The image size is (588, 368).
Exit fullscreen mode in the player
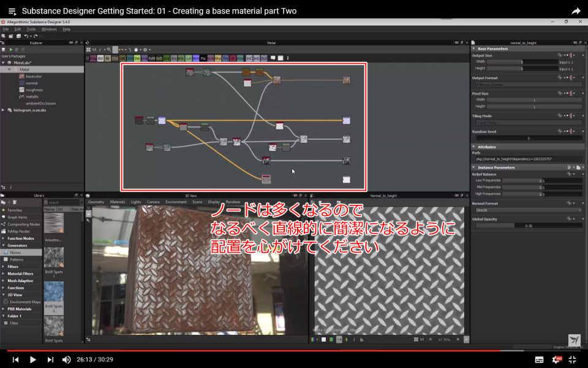click(573, 359)
